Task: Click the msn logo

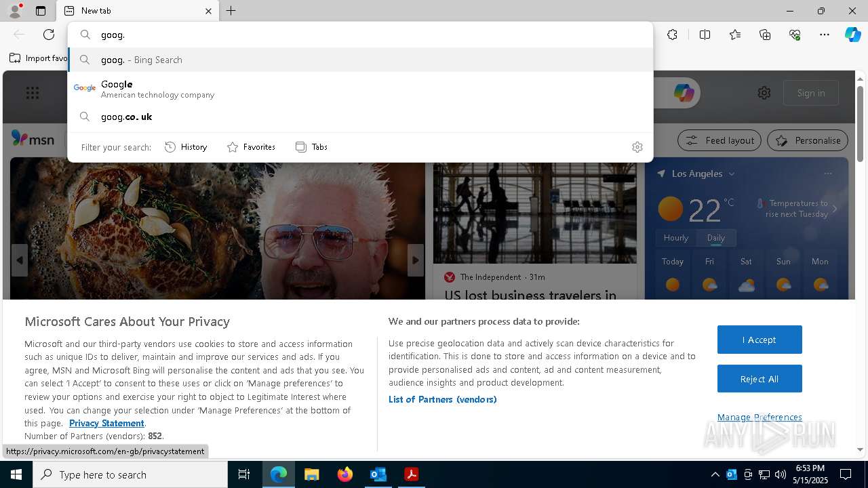Action: [x=33, y=139]
